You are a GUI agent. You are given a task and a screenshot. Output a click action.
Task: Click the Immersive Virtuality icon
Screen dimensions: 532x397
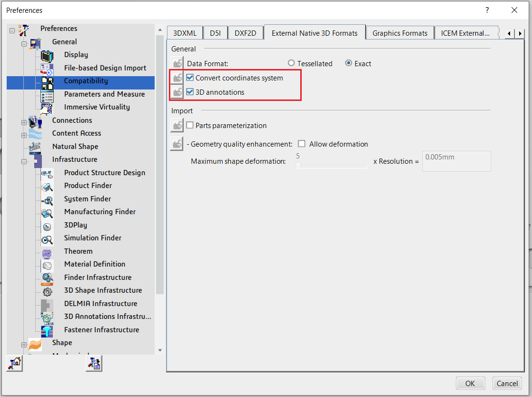click(x=47, y=109)
